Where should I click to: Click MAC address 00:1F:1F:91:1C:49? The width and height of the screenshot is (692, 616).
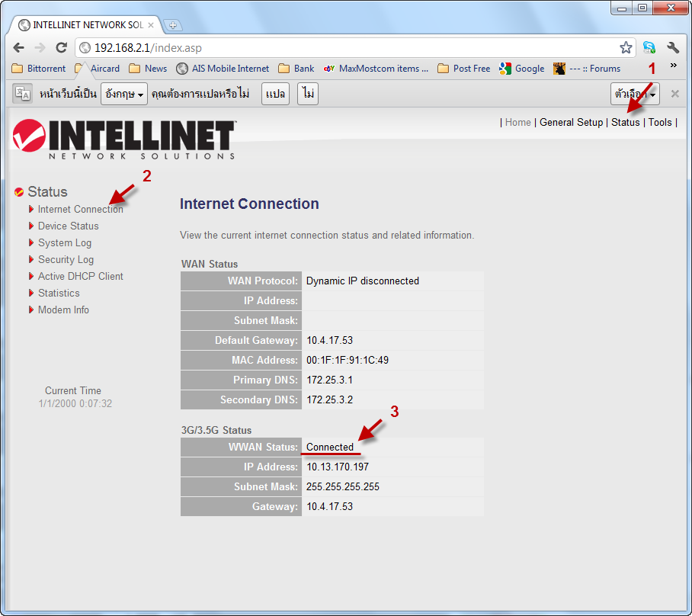click(x=348, y=361)
